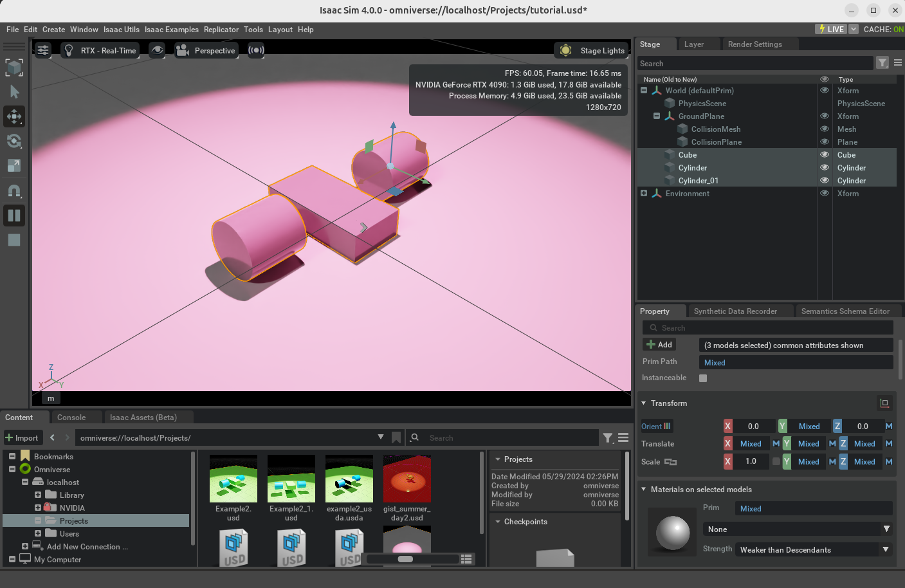Open RTX Real-Time renderer menu
This screenshot has width=905, height=588.
pyautogui.click(x=101, y=50)
